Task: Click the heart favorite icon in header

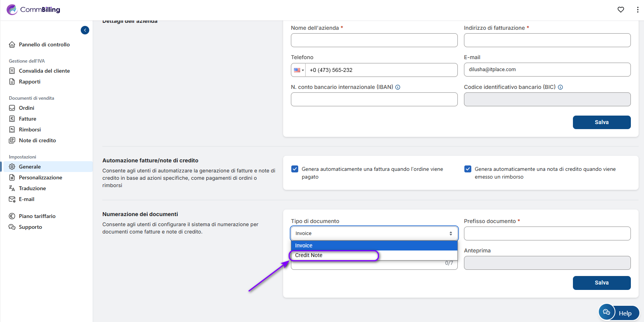Action: click(x=620, y=10)
